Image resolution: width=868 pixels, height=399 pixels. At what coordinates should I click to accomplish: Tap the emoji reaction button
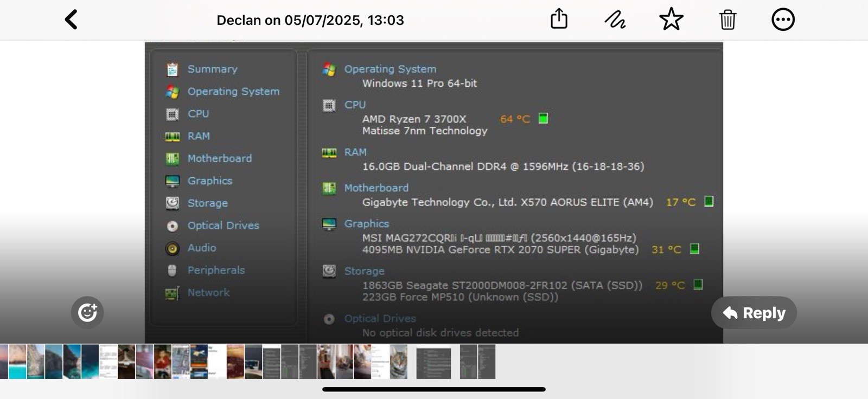pos(87,312)
